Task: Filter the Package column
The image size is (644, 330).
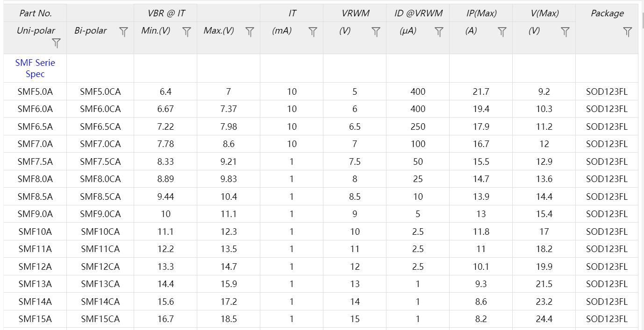Action: tap(628, 32)
